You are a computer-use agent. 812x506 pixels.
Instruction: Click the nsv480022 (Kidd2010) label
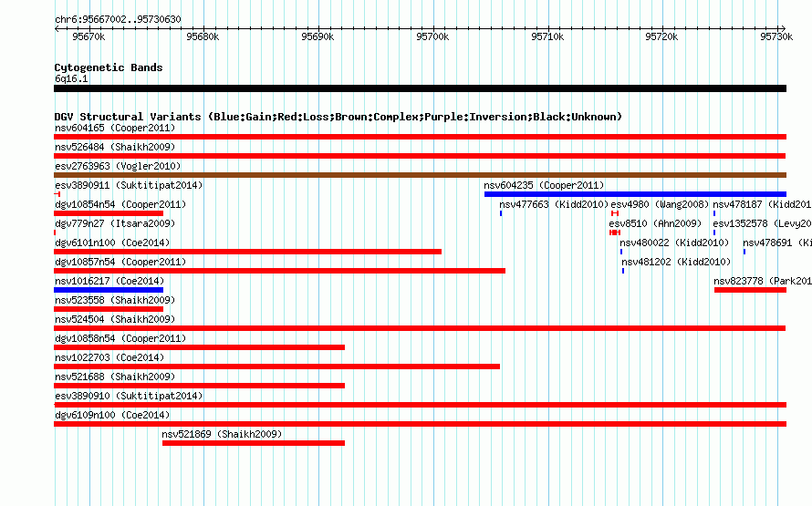pos(674,243)
